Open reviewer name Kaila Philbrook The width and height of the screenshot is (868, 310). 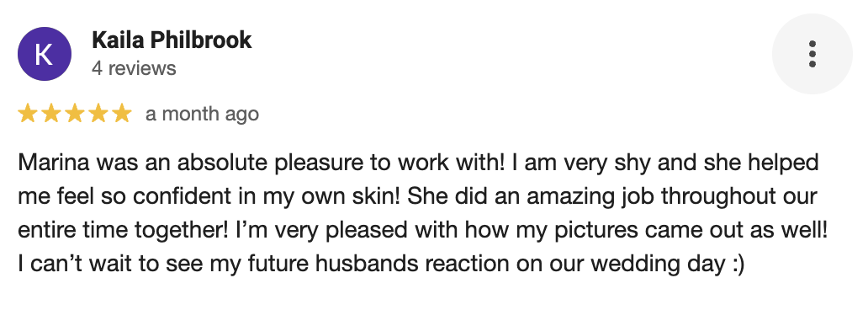[172, 40]
